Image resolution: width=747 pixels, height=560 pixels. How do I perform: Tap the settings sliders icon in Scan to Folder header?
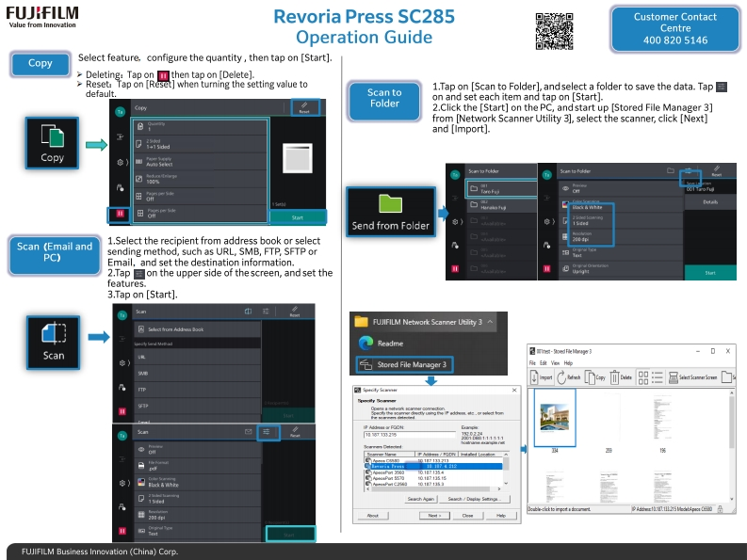pos(690,171)
